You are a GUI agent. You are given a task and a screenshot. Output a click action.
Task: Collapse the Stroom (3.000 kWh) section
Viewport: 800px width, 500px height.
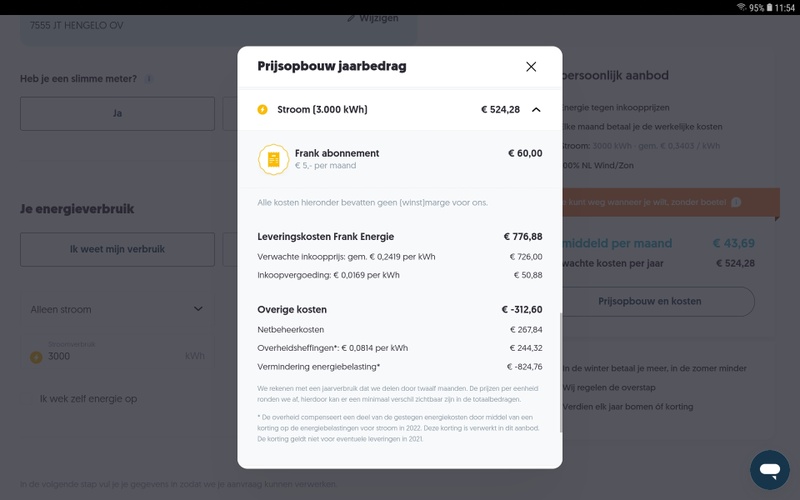point(536,110)
